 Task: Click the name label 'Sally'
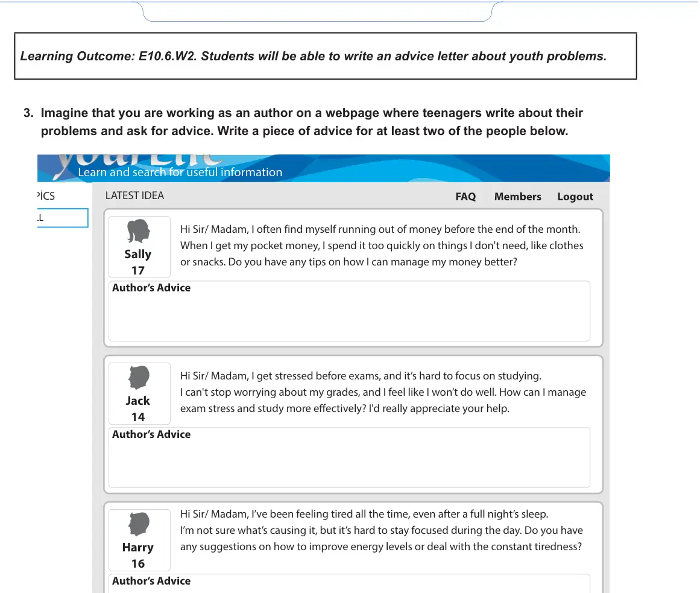138,254
